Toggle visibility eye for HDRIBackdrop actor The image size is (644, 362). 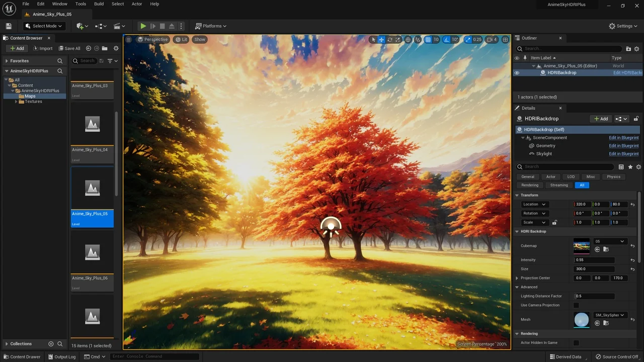(517, 73)
